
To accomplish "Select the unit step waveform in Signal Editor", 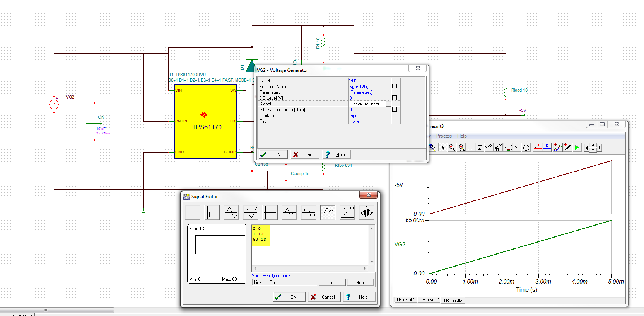I will pyautogui.click(x=212, y=212).
